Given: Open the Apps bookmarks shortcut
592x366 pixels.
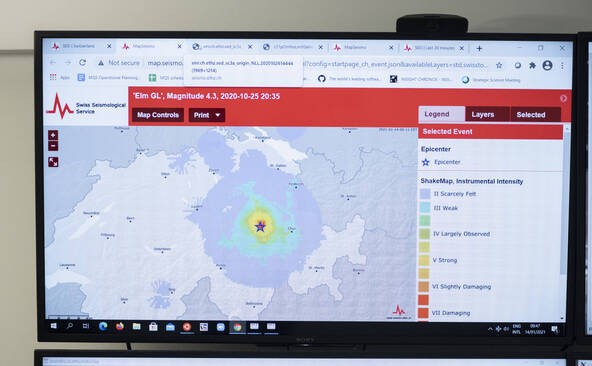Looking at the screenshot, I should click(60, 77).
